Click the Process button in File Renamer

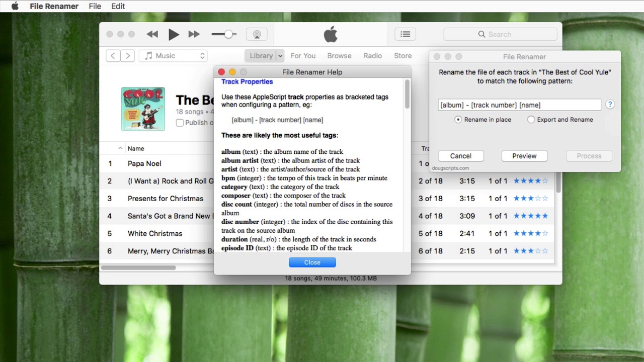589,156
